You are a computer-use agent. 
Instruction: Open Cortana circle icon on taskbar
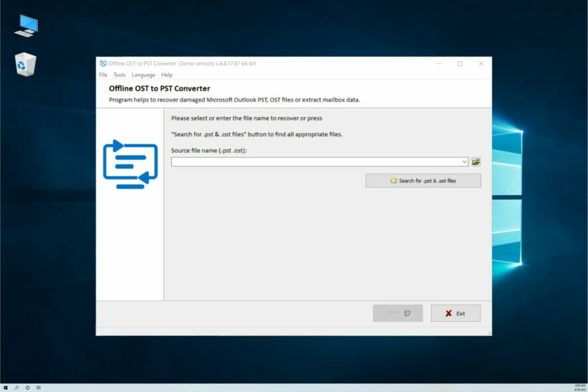pos(27,387)
